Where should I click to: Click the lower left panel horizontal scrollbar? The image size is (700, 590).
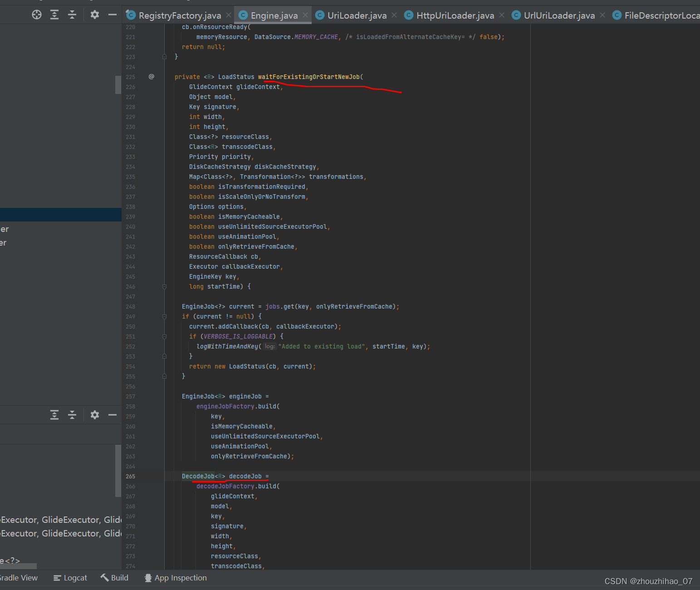[x=18, y=566]
